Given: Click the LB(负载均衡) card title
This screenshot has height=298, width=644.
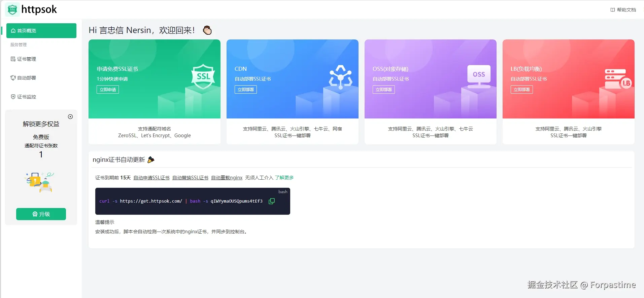Looking at the screenshot, I should (x=526, y=69).
